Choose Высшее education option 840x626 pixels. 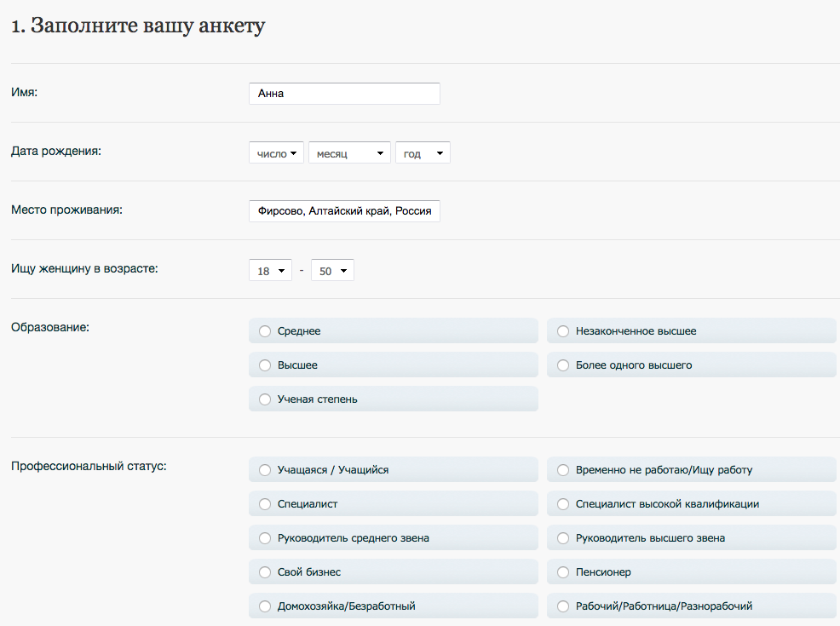(x=394, y=365)
